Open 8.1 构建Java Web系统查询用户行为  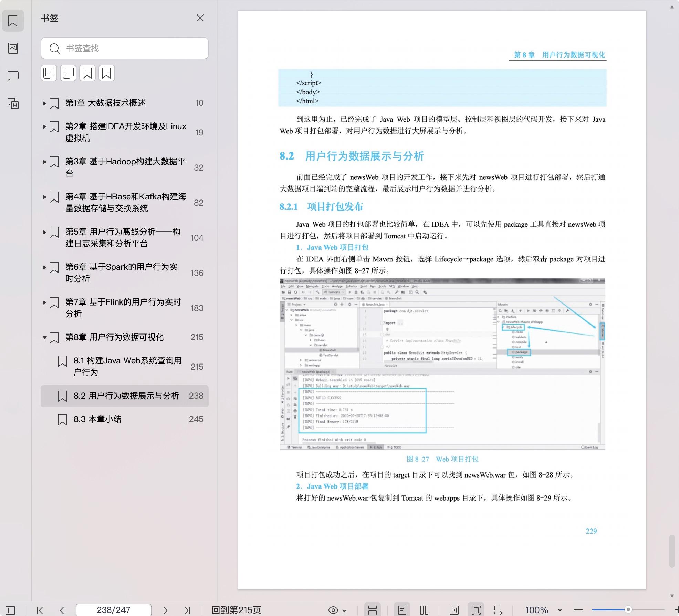pyautogui.click(x=127, y=367)
